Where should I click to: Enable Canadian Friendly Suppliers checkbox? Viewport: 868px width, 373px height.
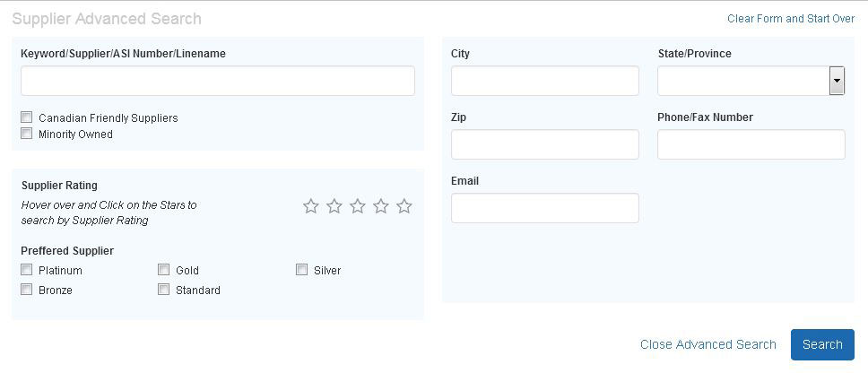pyautogui.click(x=27, y=117)
